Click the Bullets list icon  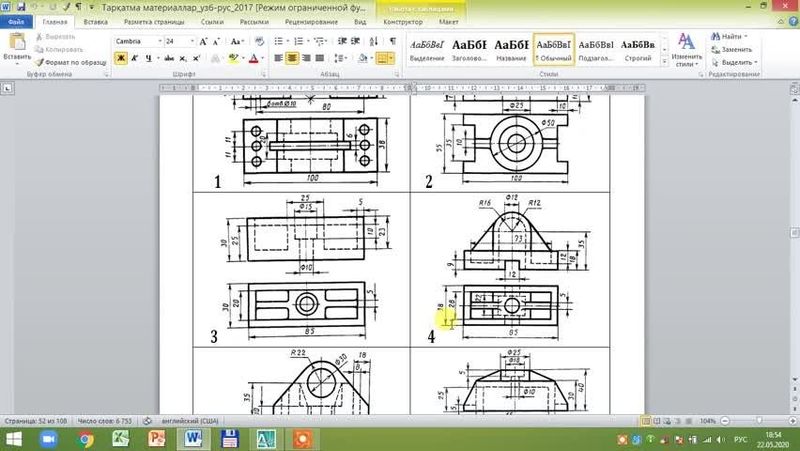pyautogui.click(x=279, y=41)
